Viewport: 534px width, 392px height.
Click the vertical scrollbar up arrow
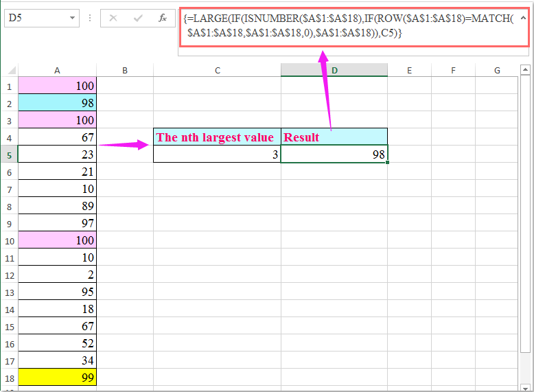(524, 69)
